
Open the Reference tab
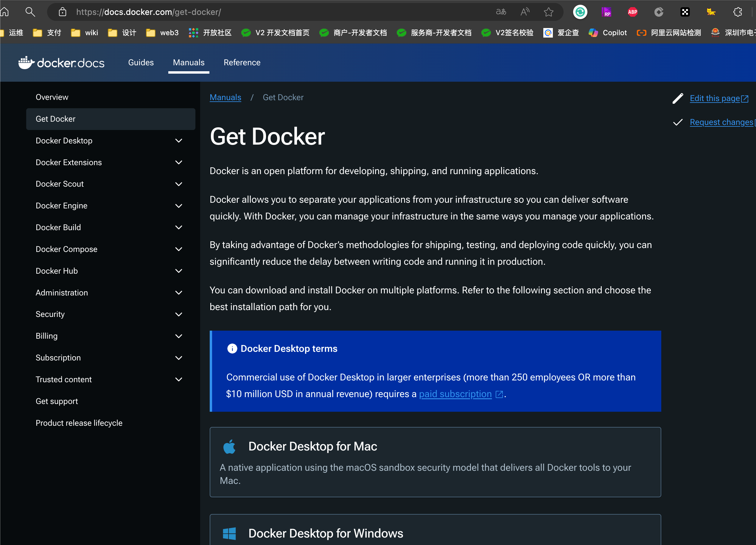pyautogui.click(x=242, y=63)
